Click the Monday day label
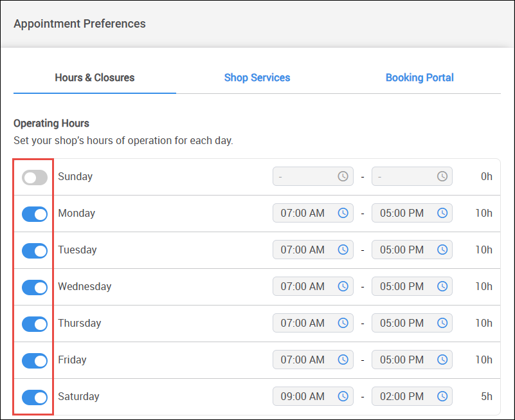The image size is (515, 420). click(x=77, y=213)
